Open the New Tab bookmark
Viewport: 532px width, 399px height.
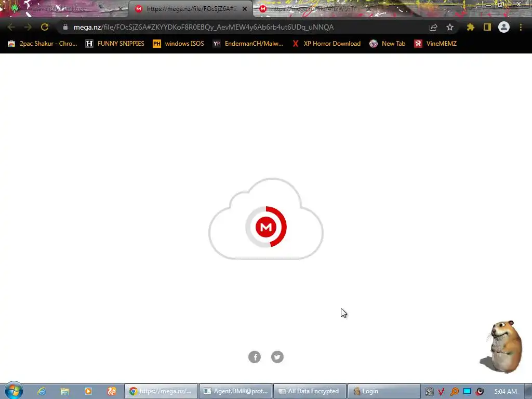click(388, 44)
